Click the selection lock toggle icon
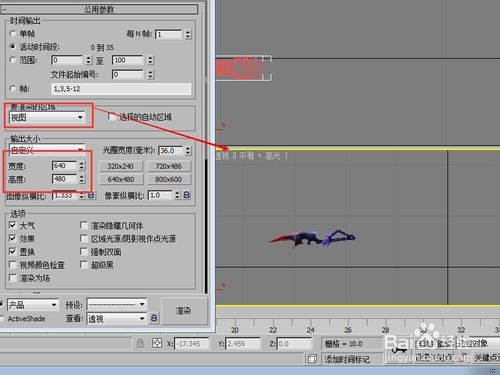Image resolution: width=500 pixels, height=375 pixels. (140, 343)
